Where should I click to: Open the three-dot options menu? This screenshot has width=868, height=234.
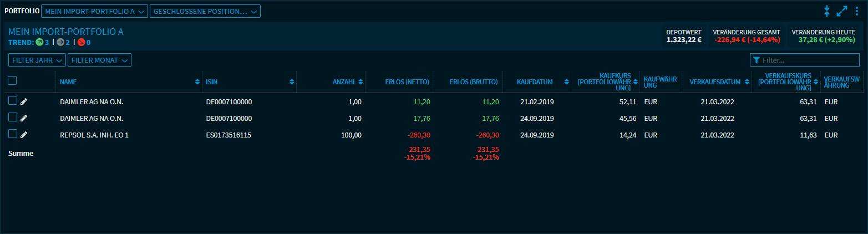pyautogui.click(x=857, y=11)
